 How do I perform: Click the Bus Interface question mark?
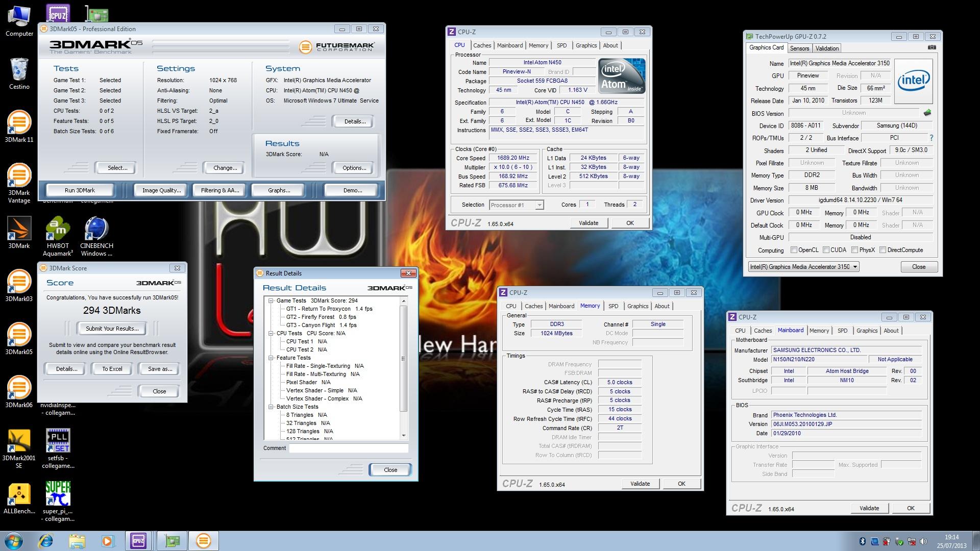coord(932,138)
